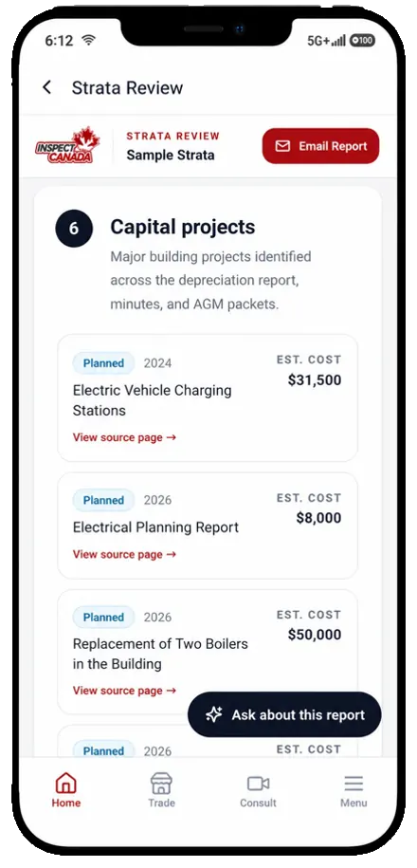View source page for Replacement of Two Boilers
This screenshot has width=417, height=868.
pos(124,691)
